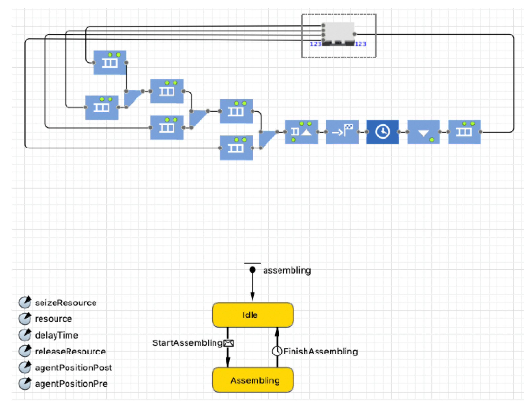Image resolution: width=532 pixels, height=411 pixels.
Task: Click the agentPositionPost parameter
Action: (73, 367)
